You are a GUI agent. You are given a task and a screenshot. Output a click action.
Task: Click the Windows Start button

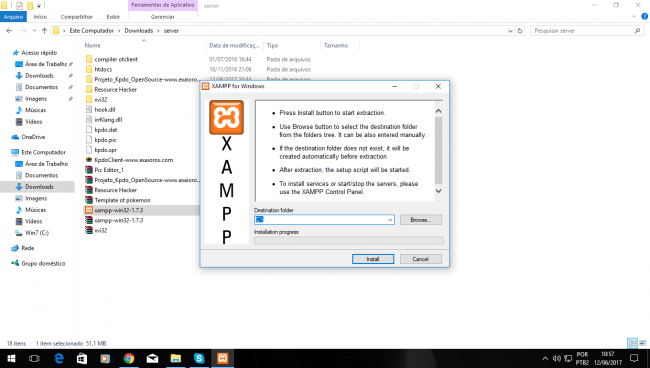coord(11,358)
